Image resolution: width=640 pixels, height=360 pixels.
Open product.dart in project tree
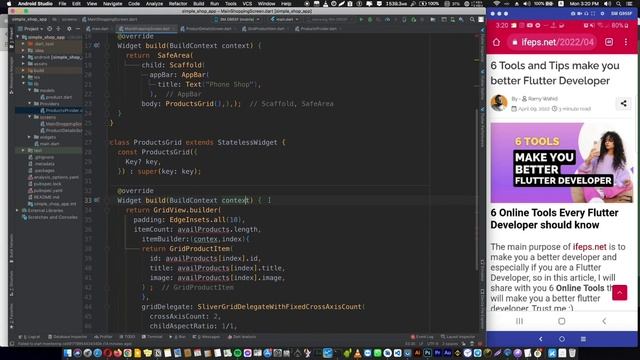pyautogui.click(x=56, y=97)
